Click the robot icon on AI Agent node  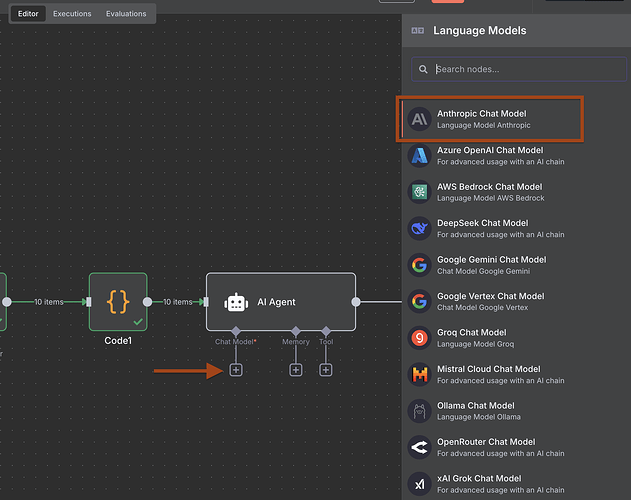[236, 302]
